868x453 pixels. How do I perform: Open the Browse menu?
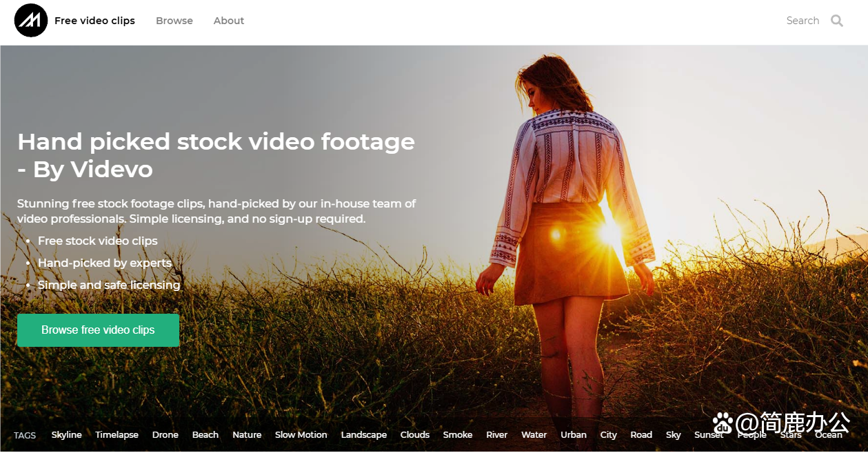point(174,21)
